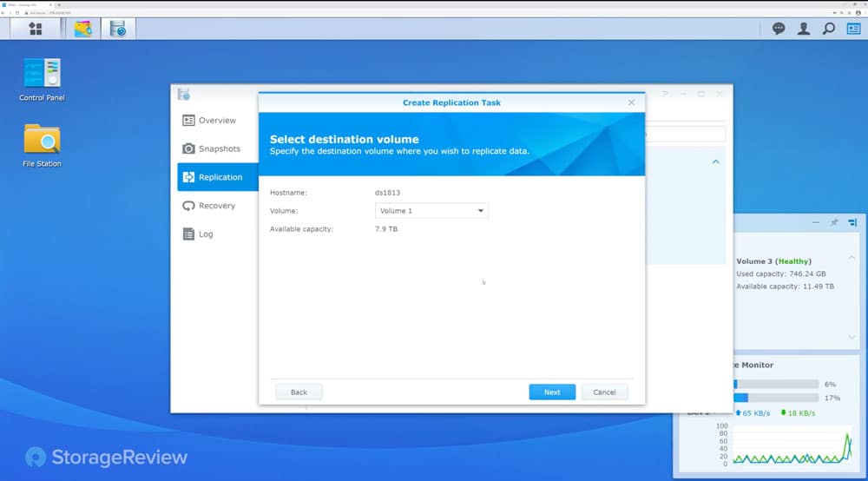
Task: Click Available capacity: 11.49 TB text
Action: tap(785, 287)
